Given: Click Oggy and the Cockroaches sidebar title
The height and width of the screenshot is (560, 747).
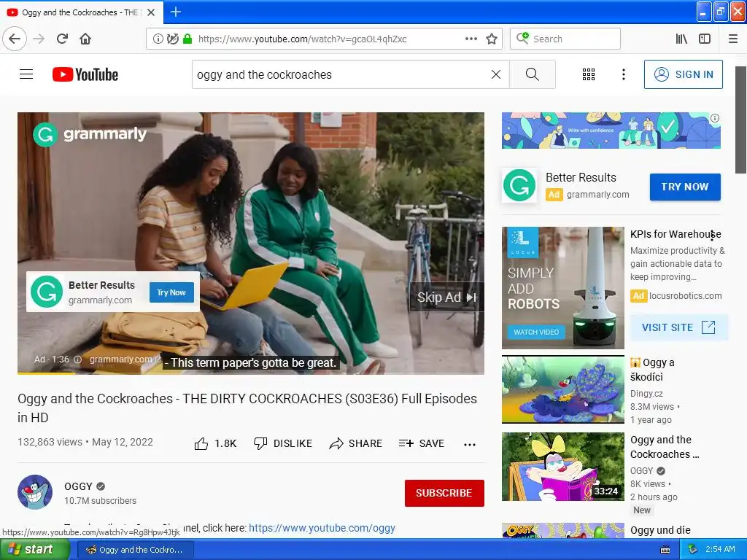Looking at the screenshot, I should [665, 447].
